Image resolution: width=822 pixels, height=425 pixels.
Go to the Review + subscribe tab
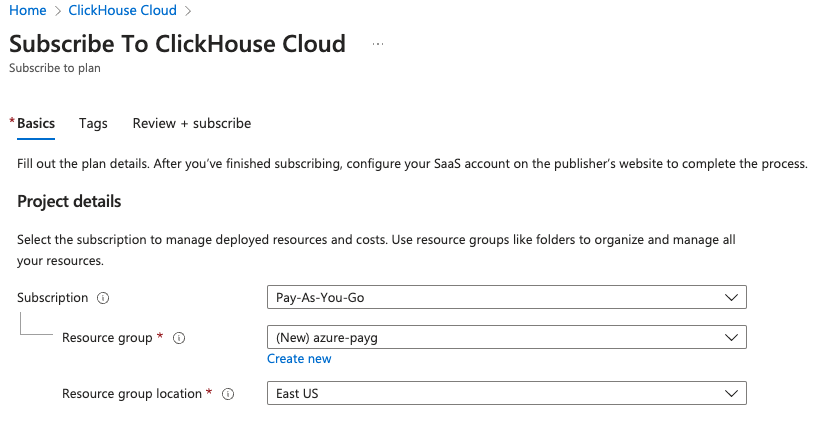tap(191, 123)
